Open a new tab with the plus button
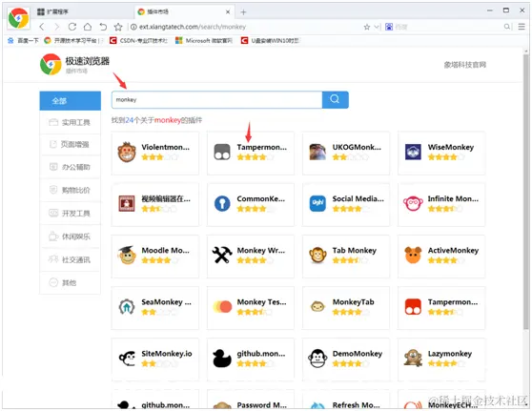Viewport: 532px width, 411px height. tap(243, 12)
